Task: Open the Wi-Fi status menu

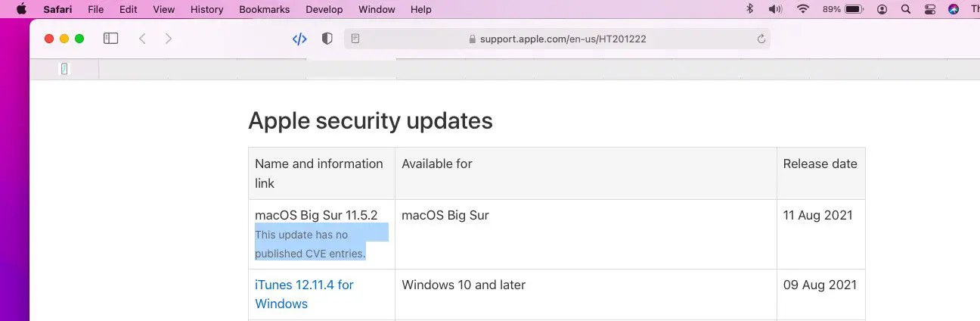Action: (x=802, y=9)
